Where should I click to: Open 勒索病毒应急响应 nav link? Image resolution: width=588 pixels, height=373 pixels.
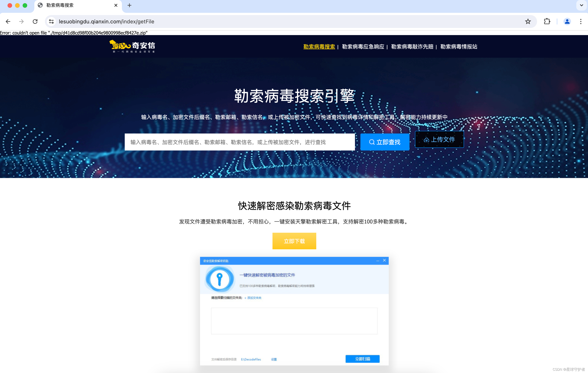point(363,47)
